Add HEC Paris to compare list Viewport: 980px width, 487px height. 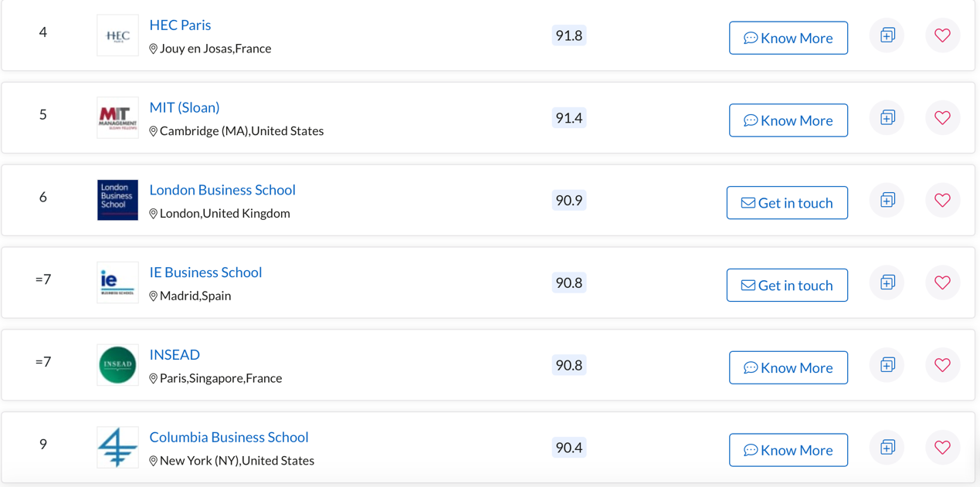pos(887,36)
